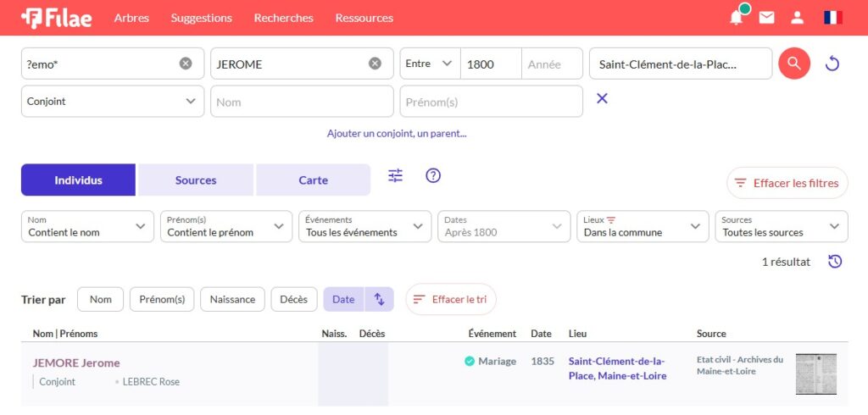868x415 pixels.
Task: Open the civil record thumbnail image
Action: pos(815,373)
